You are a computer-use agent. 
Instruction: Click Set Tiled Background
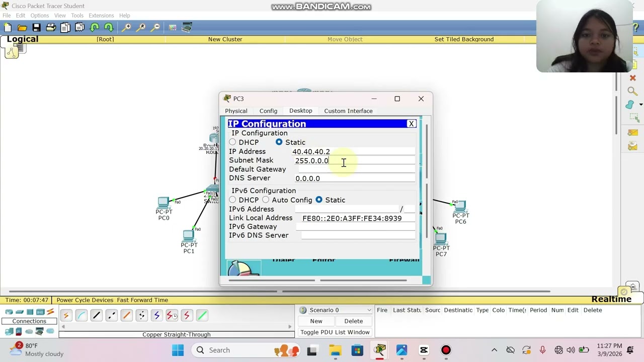pyautogui.click(x=464, y=39)
